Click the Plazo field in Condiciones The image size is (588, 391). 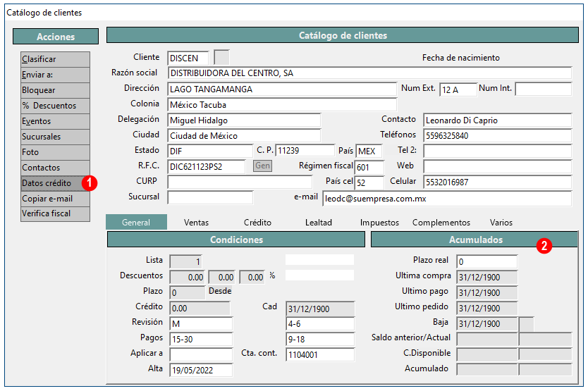(188, 293)
